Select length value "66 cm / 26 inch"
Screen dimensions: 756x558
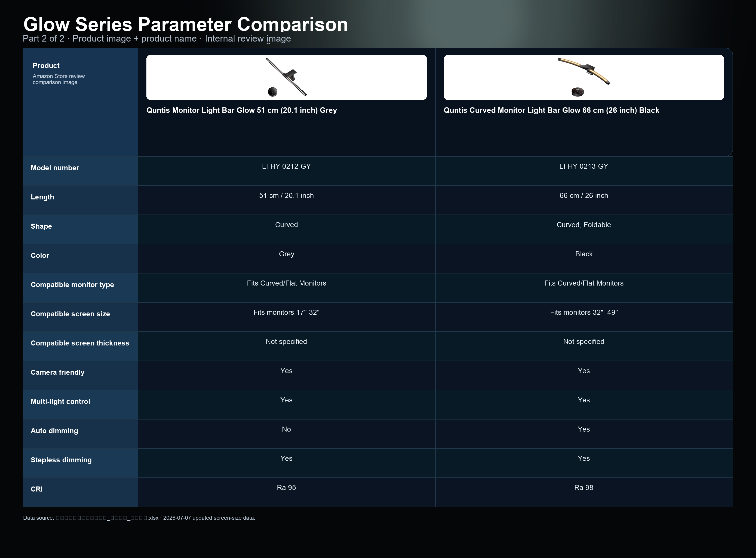tap(584, 196)
